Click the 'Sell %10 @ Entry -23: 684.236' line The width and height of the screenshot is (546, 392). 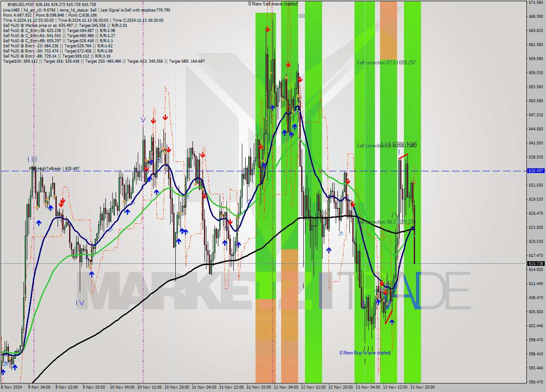click(58, 46)
